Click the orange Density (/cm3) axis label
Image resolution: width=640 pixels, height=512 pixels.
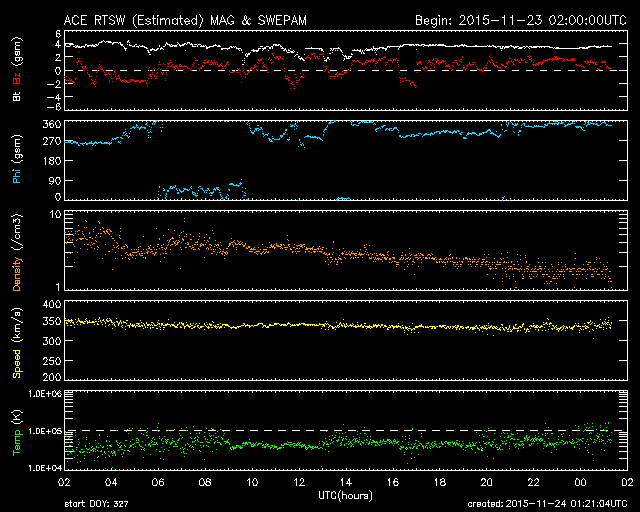tap(17, 252)
